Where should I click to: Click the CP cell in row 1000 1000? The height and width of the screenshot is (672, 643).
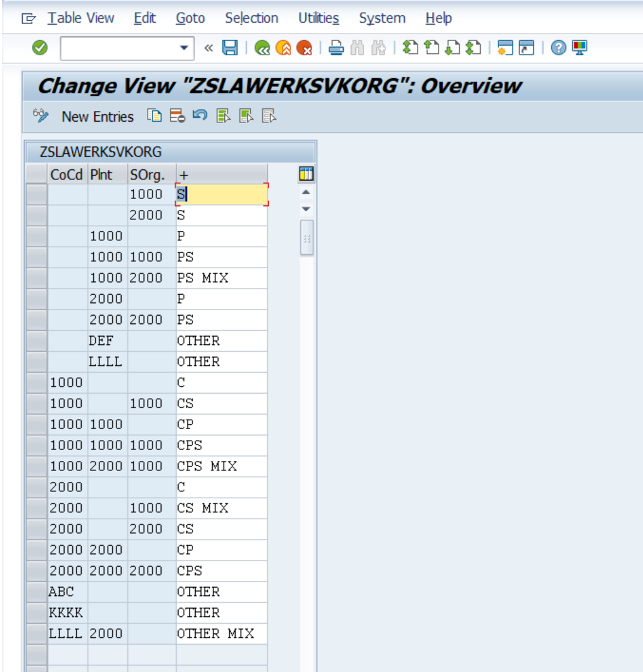222,424
